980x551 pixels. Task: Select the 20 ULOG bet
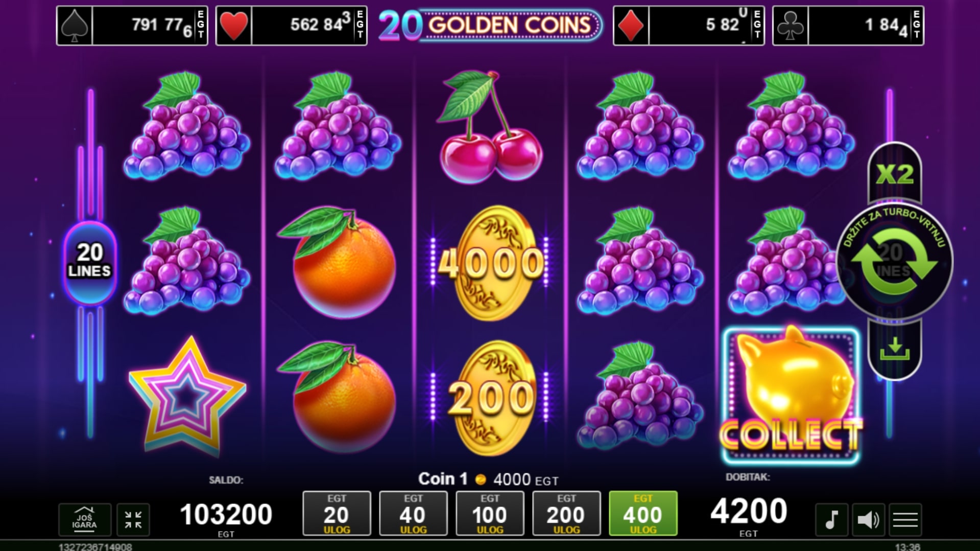(x=337, y=513)
